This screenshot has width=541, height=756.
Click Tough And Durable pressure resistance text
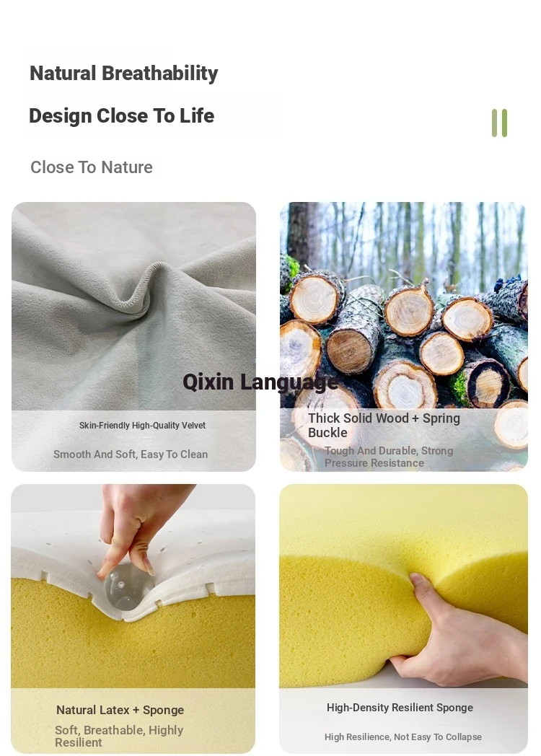point(389,457)
